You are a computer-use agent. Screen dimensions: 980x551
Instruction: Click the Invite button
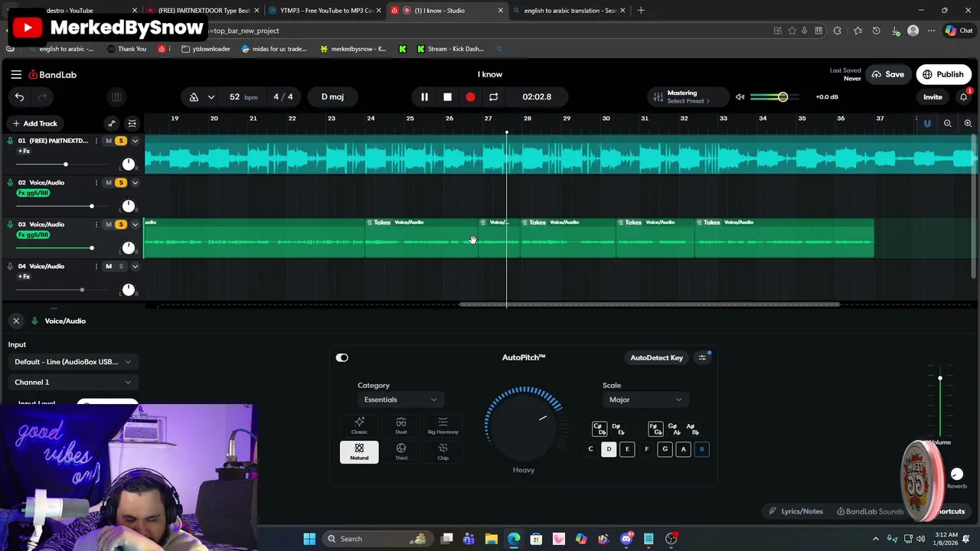(933, 97)
